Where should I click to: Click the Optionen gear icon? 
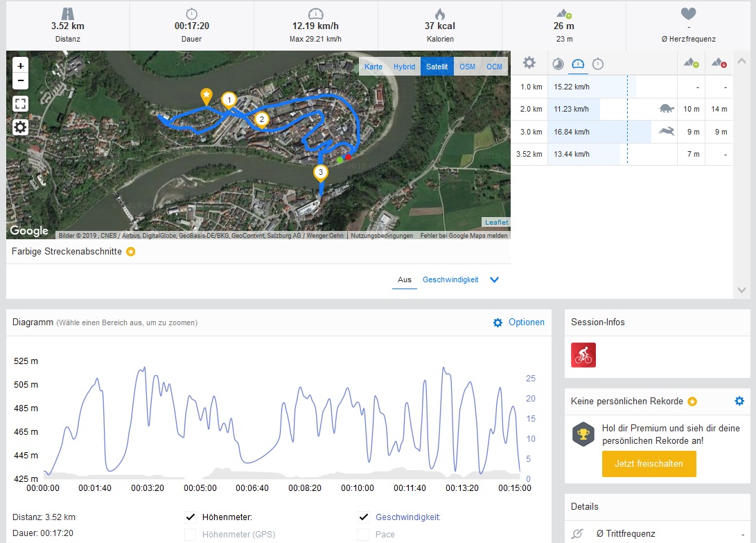point(498,322)
